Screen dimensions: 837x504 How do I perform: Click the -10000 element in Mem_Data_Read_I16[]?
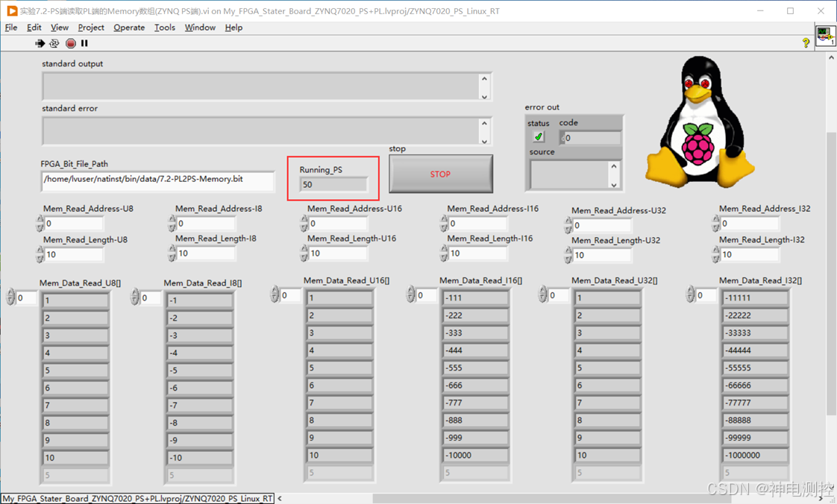474,455
